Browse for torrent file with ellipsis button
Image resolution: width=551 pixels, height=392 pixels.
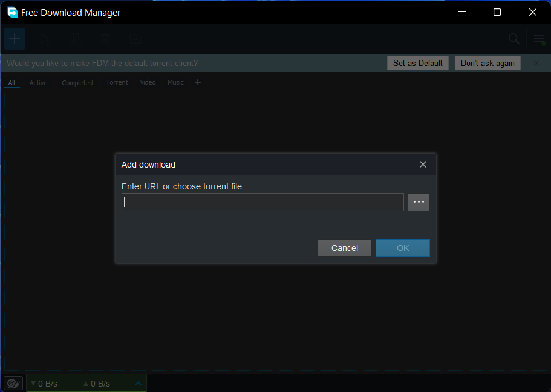point(419,202)
